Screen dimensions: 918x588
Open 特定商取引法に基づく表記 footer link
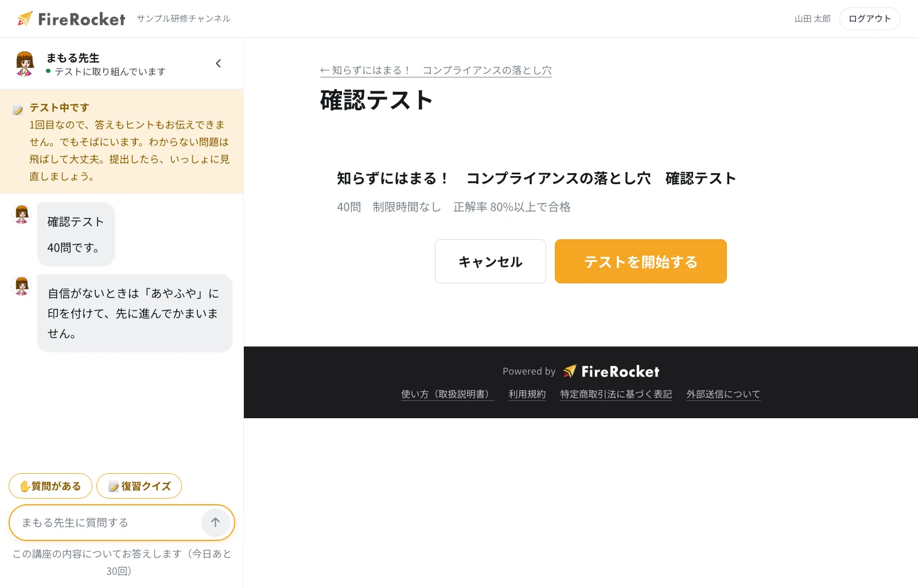616,394
